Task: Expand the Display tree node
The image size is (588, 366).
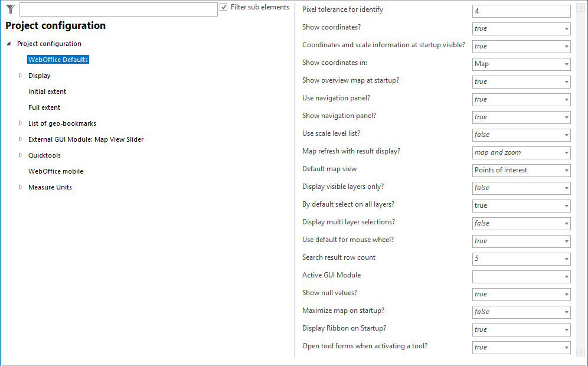Action: click(21, 76)
